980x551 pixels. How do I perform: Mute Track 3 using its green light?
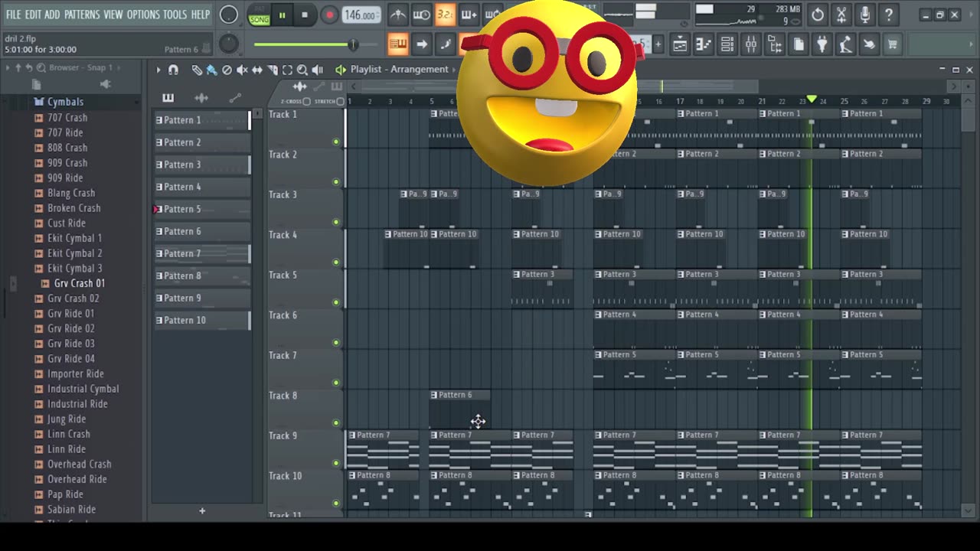(x=335, y=222)
